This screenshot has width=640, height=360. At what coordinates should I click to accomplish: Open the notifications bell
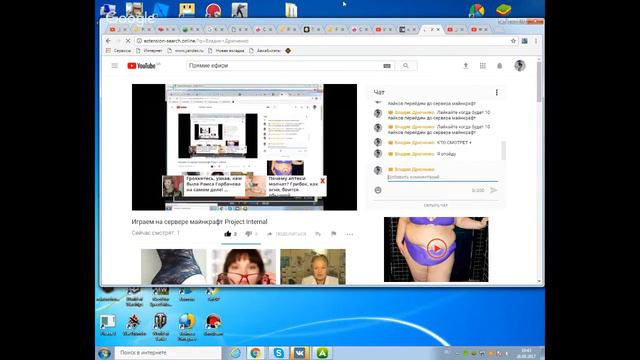click(x=500, y=66)
